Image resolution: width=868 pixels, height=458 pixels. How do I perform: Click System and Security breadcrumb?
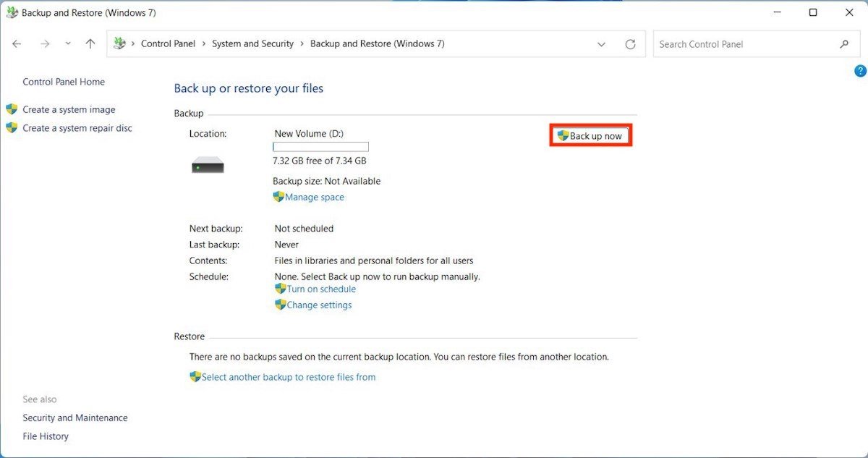(252, 44)
